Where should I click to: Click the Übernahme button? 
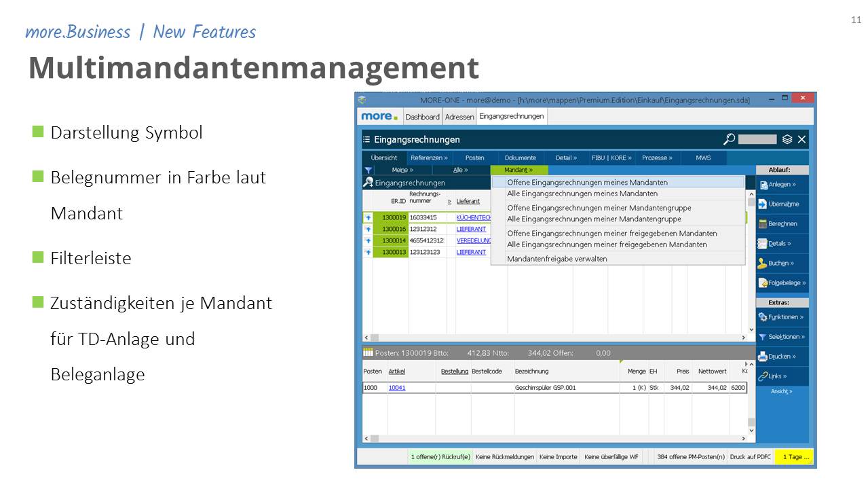pyautogui.click(x=782, y=204)
